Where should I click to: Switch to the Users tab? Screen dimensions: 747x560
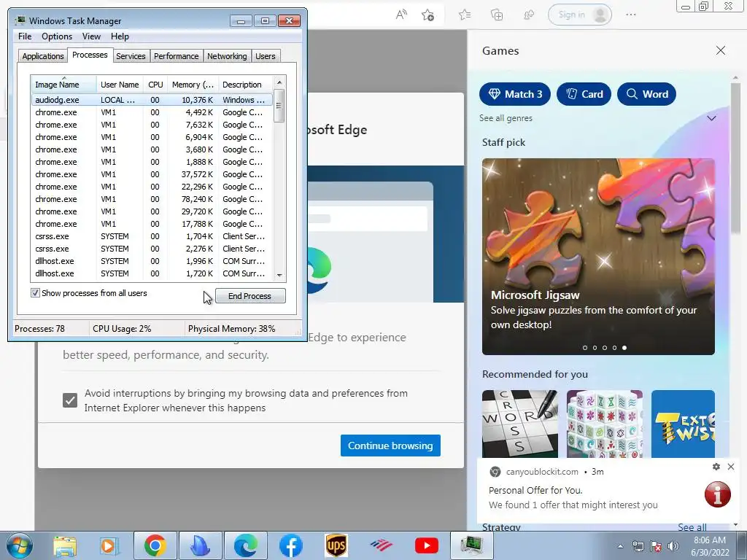pos(265,56)
